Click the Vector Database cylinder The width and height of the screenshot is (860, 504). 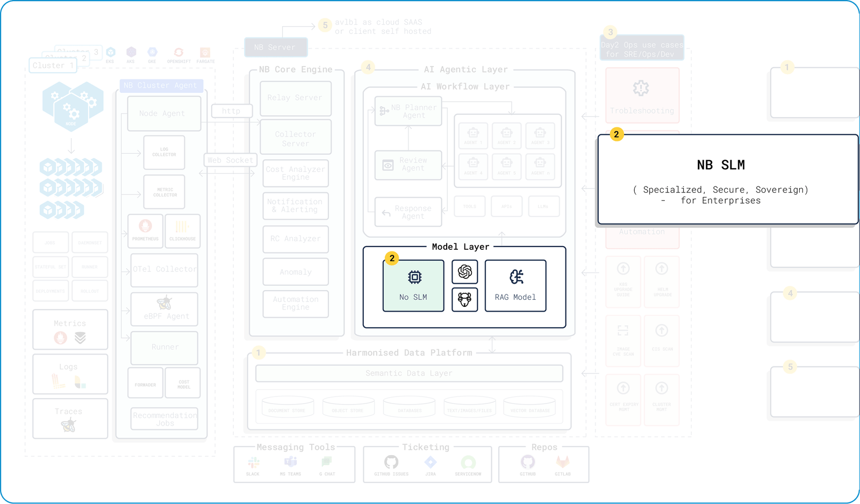(529, 407)
